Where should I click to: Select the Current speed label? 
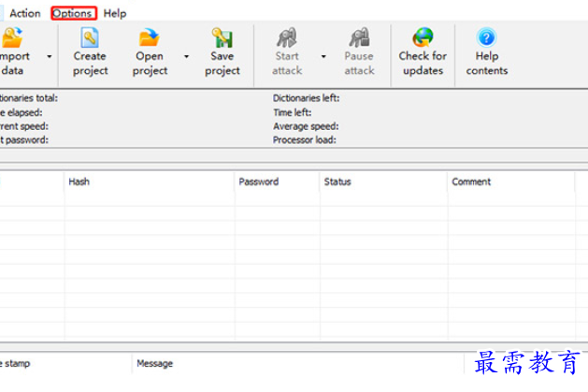[24, 126]
